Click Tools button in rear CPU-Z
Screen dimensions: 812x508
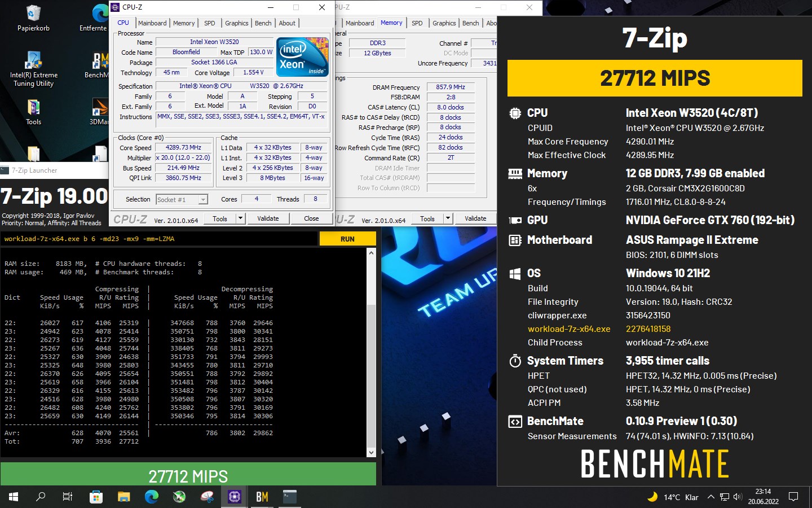427,219
